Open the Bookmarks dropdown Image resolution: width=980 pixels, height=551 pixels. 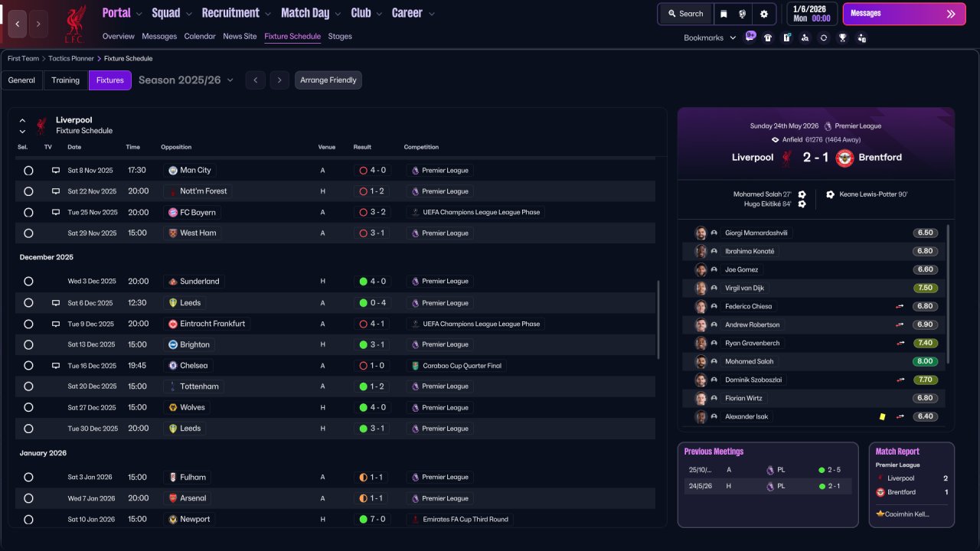(x=710, y=37)
